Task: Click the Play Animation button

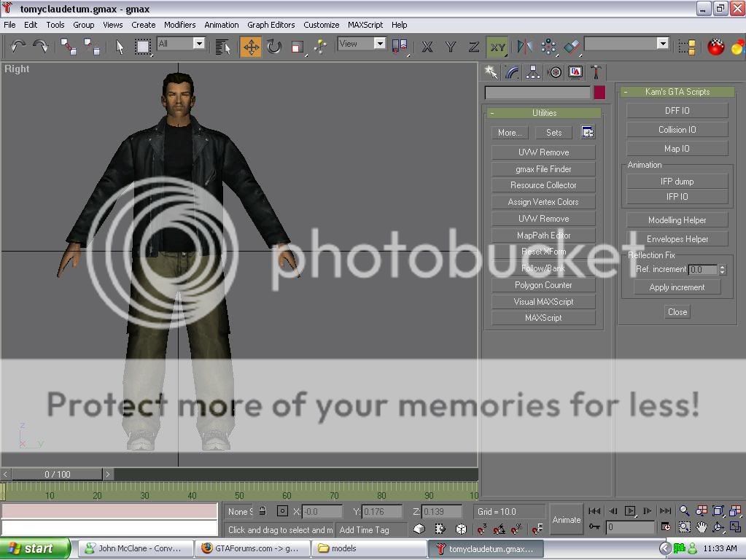Action: pos(630,511)
